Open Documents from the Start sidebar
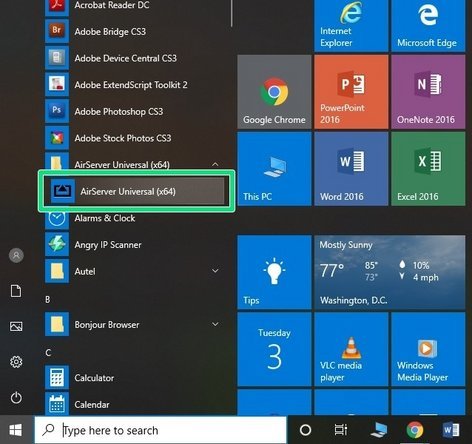This screenshot has height=444, width=472. 16,291
